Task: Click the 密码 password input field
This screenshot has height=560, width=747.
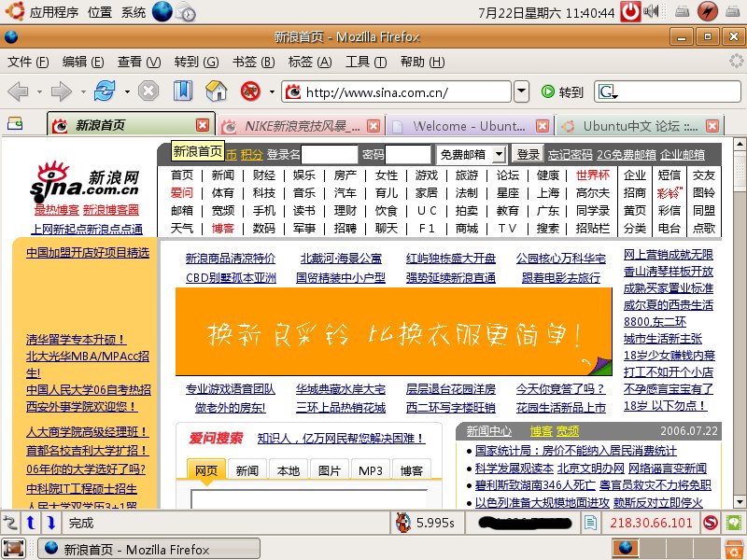Action: 408,154
